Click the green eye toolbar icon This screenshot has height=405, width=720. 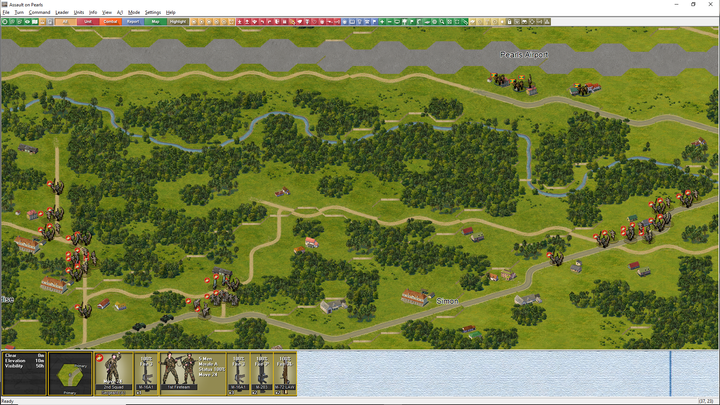click(27, 22)
